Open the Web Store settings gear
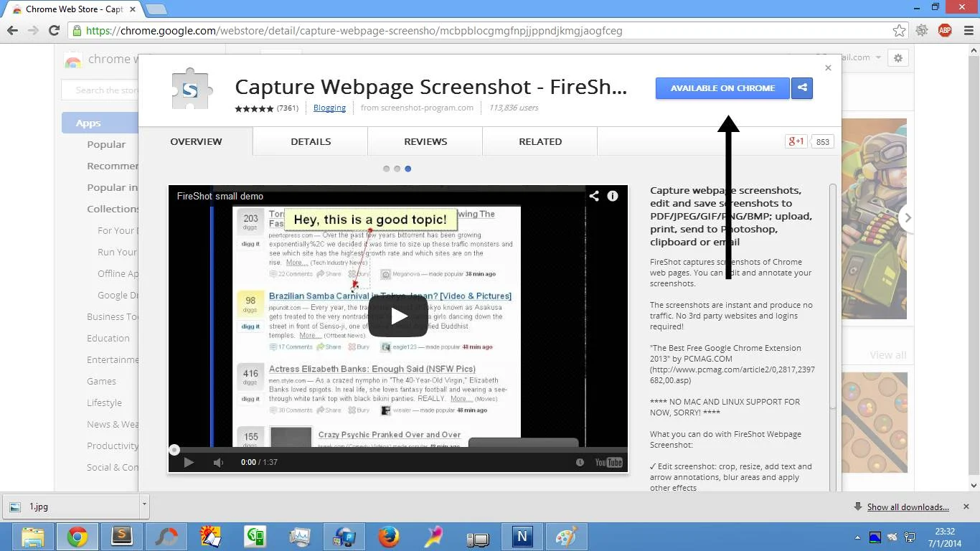Viewport: 980px width, 551px height. pyautogui.click(x=898, y=58)
